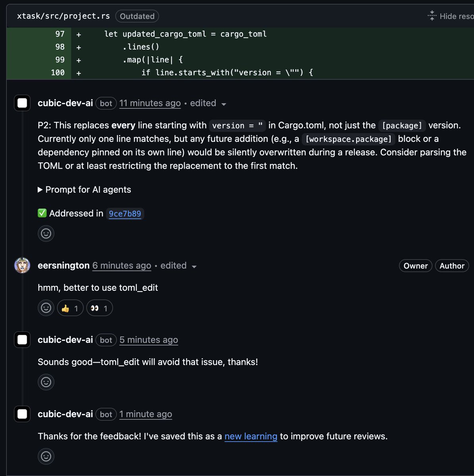
Task: Expand 'Prompt for AI agents' section
Action: tap(84, 190)
